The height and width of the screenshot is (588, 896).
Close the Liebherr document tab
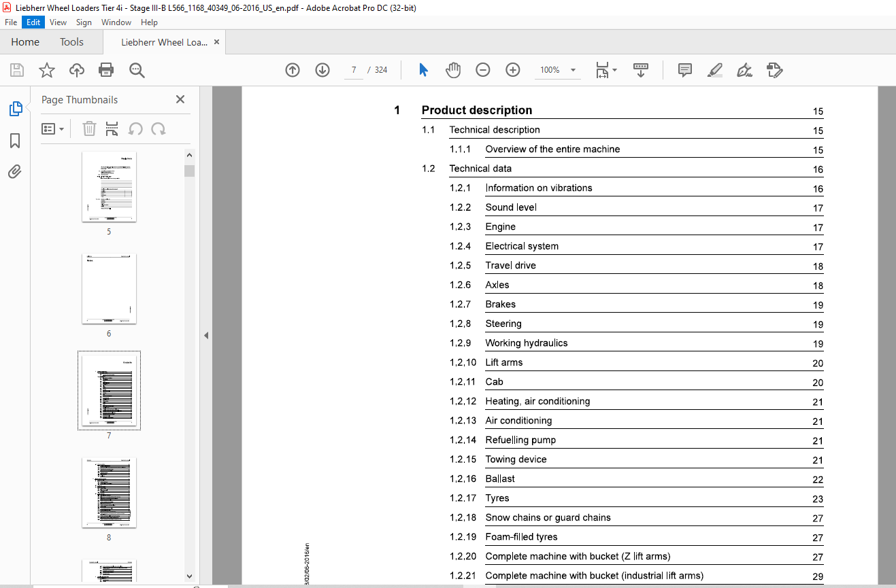point(216,42)
